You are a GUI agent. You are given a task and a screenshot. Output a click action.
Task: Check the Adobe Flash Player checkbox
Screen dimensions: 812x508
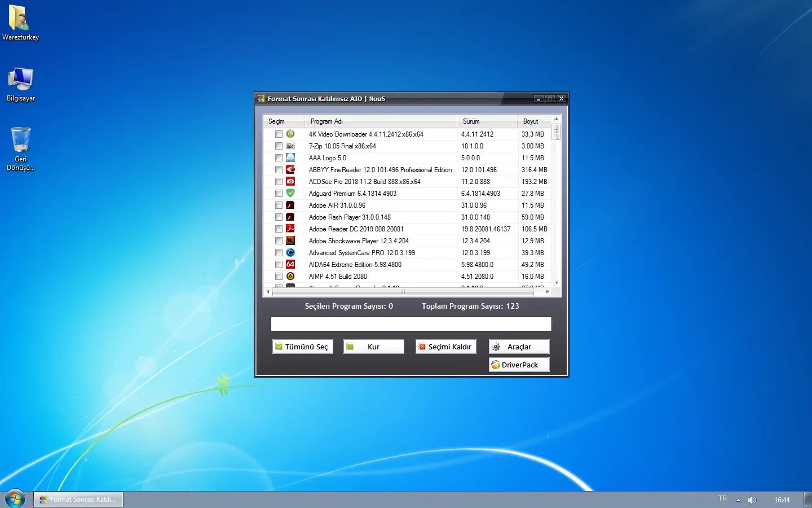(279, 217)
